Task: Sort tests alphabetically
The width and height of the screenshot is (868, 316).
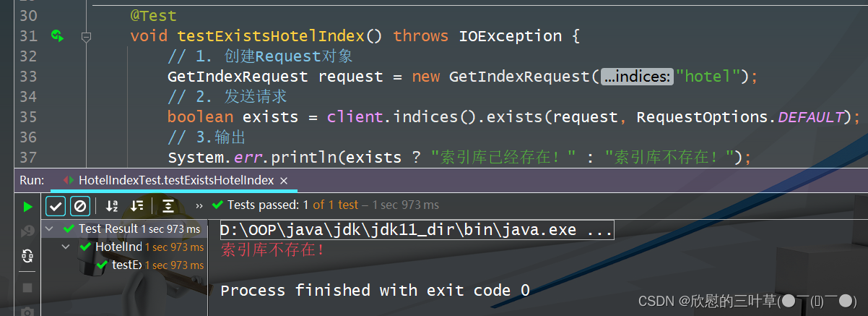Action: (112, 205)
